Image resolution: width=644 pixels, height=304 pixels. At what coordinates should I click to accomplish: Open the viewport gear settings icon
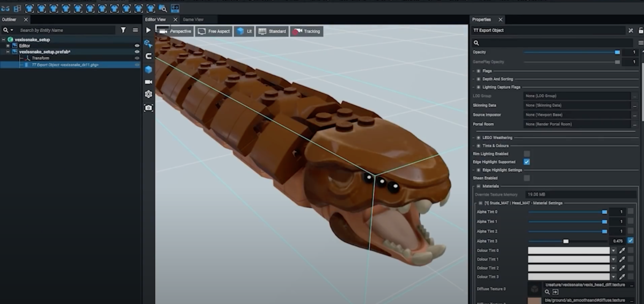[x=148, y=94]
